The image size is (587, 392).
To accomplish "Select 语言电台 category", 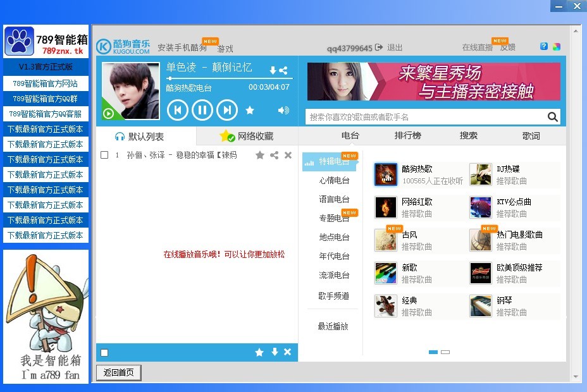I will 334,199.
